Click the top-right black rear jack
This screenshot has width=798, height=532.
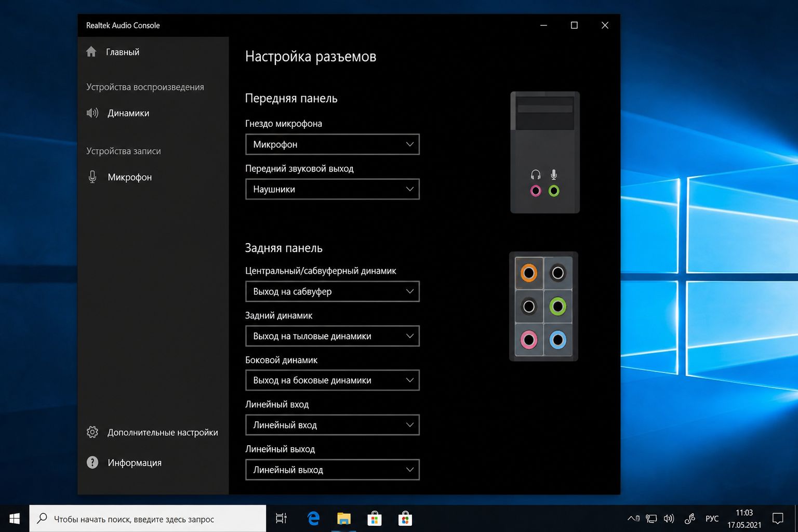pyautogui.click(x=558, y=273)
